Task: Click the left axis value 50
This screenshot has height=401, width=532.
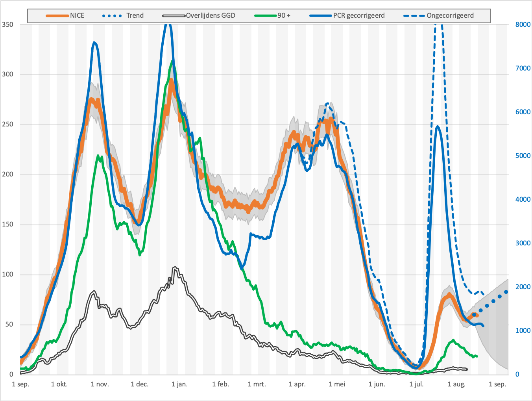Action: (x=9, y=325)
